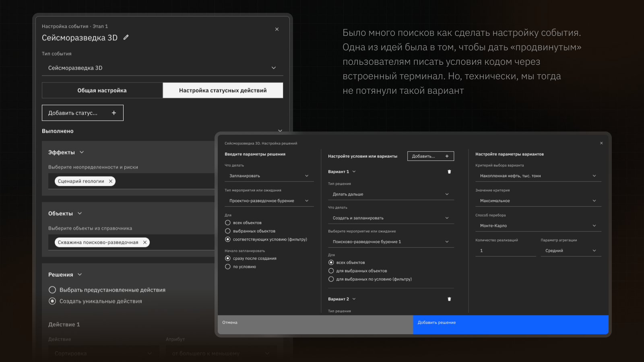
Task: Collapse the Объекты section
Action: point(80,214)
